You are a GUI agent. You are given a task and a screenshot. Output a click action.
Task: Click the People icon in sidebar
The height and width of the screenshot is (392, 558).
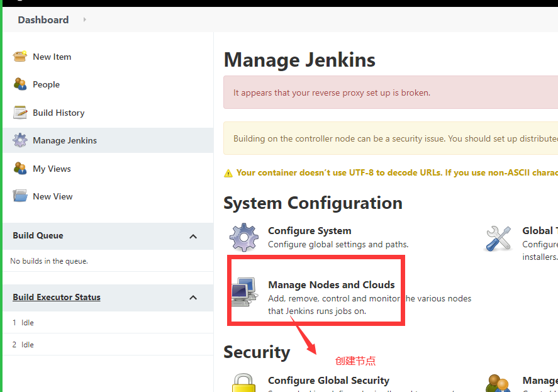pyautogui.click(x=20, y=84)
